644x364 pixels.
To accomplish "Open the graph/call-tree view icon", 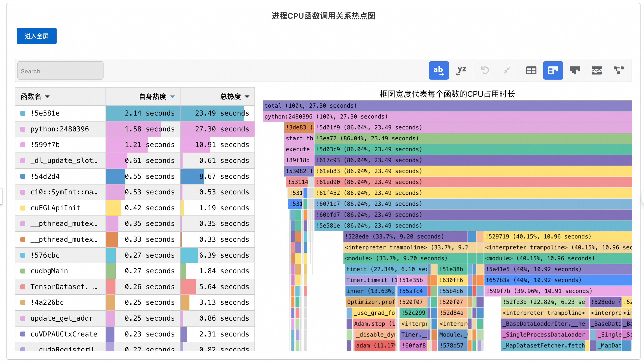I will tap(618, 70).
